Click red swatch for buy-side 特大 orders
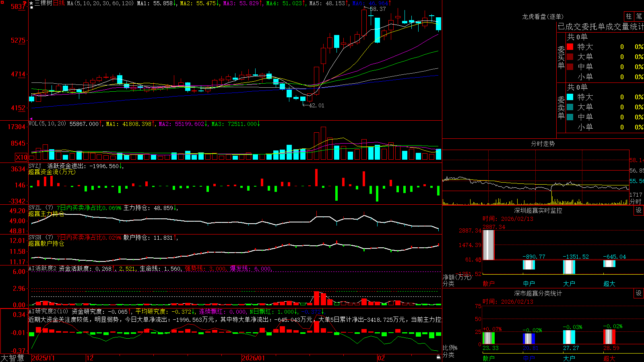644x362 pixels. click(570, 47)
